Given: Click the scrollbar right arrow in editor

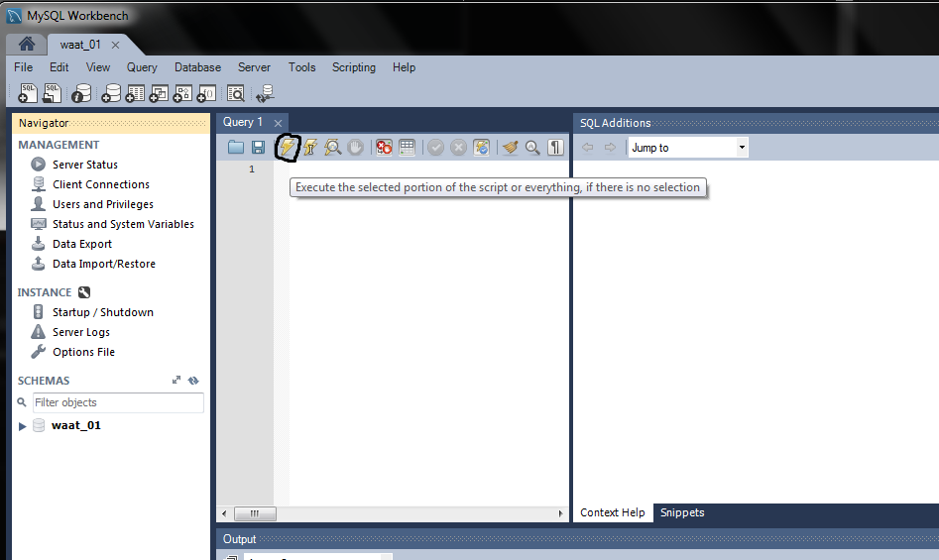Looking at the screenshot, I should 560,513.
